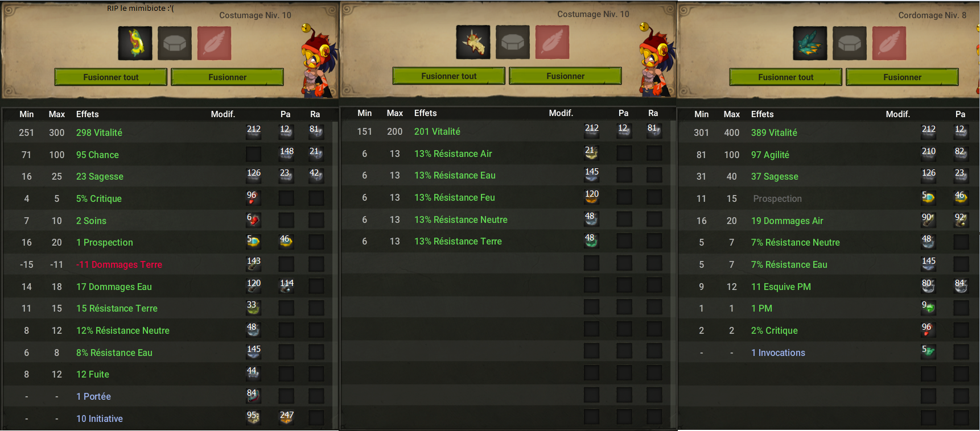Select the 13% Résistance Feu effect row
The width and height of the screenshot is (980, 431).
coord(508,197)
